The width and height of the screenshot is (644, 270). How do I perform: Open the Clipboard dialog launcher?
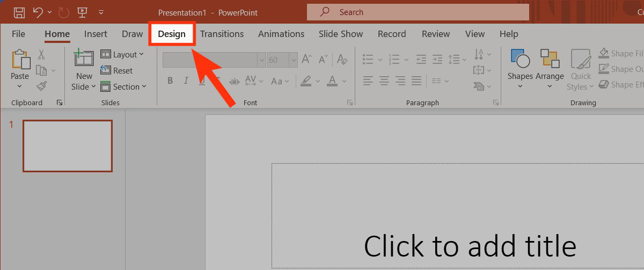click(x=60, y=103)
